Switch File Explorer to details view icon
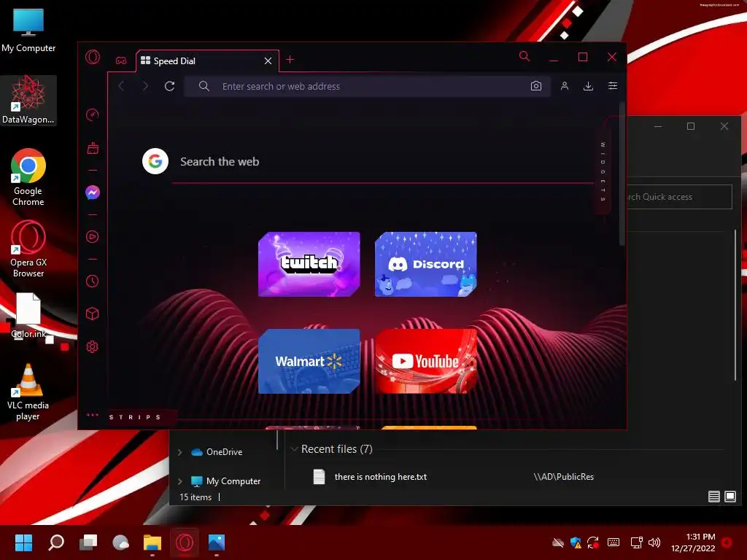Viewport: 747px width, 560px height. pyautogui.click(x=713, y=497)
